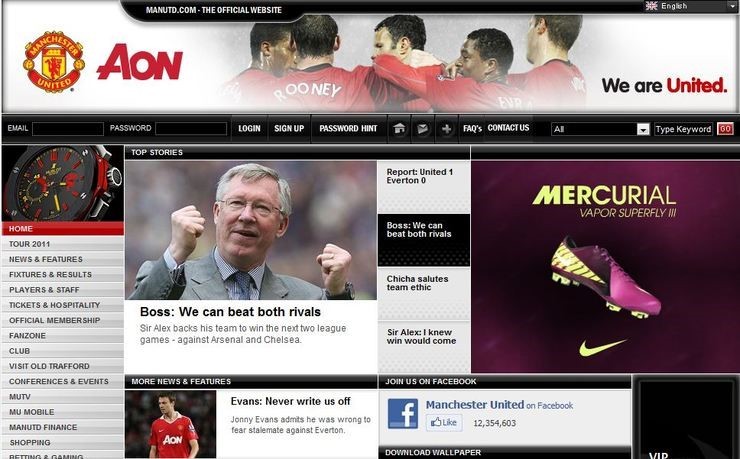
Task: Click the Mercurial Vapor Superfly boot advert
Action: click(x=605, y=267)
